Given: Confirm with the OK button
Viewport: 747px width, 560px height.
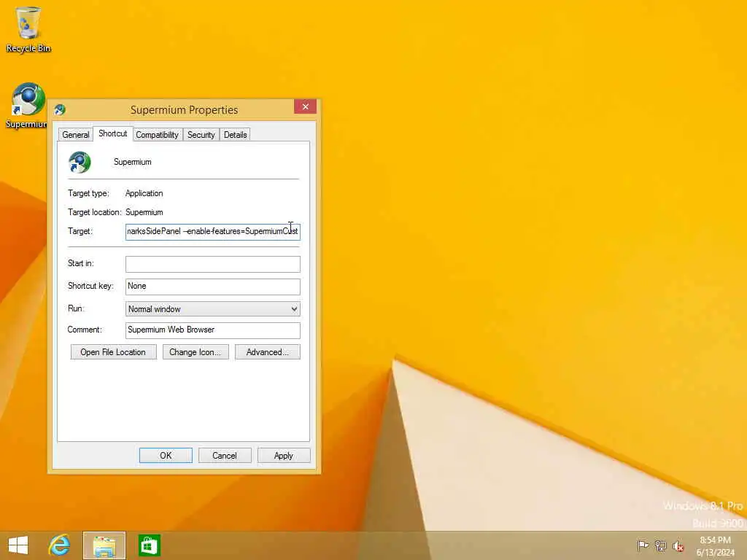Looking at the screenshot, I should point(166,456).
